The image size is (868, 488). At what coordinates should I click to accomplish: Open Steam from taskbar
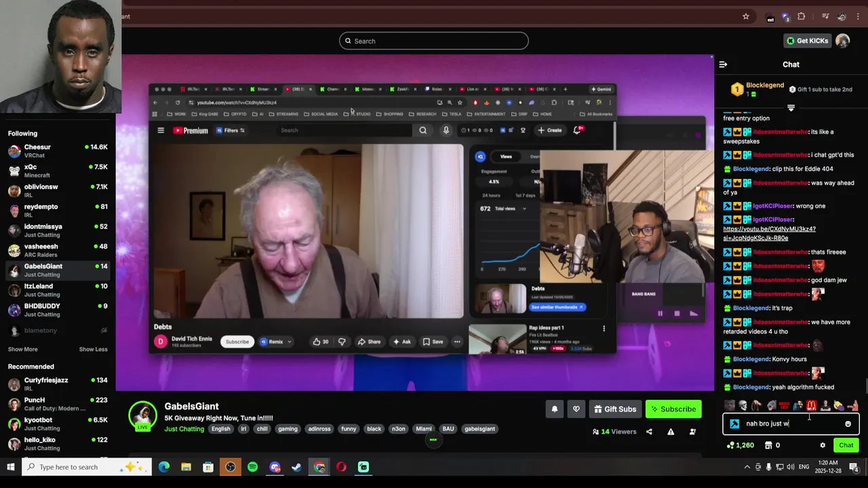click(x=297, y=467)
